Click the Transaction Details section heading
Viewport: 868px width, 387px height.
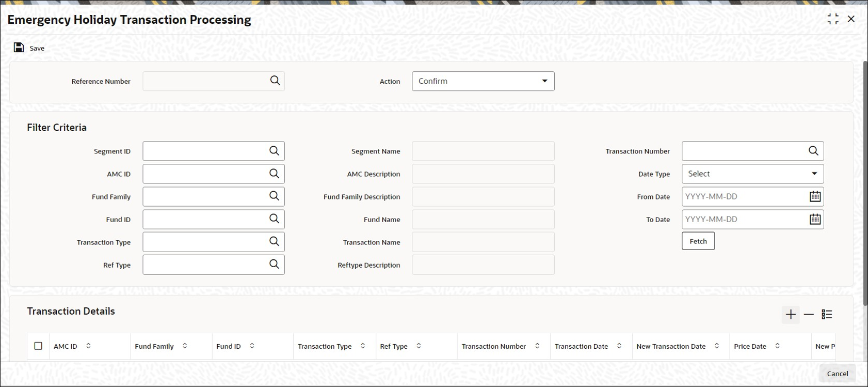click(71, 311)
